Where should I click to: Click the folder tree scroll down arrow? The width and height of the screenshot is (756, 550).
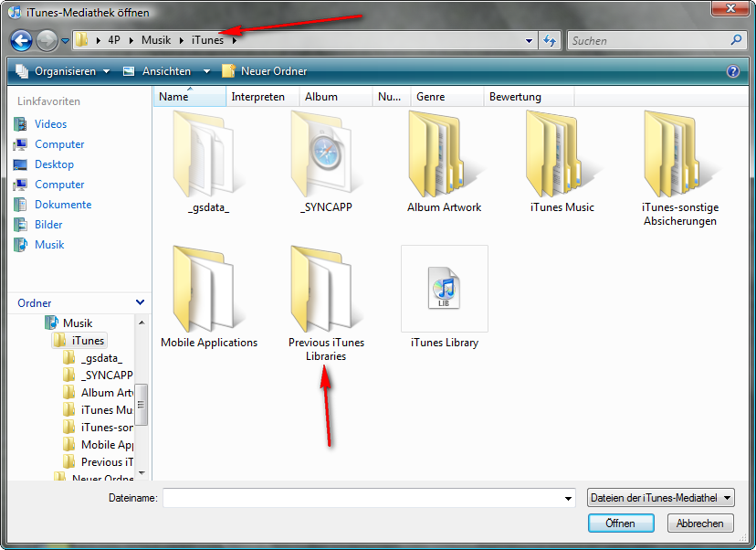click(x=142, y=473)
